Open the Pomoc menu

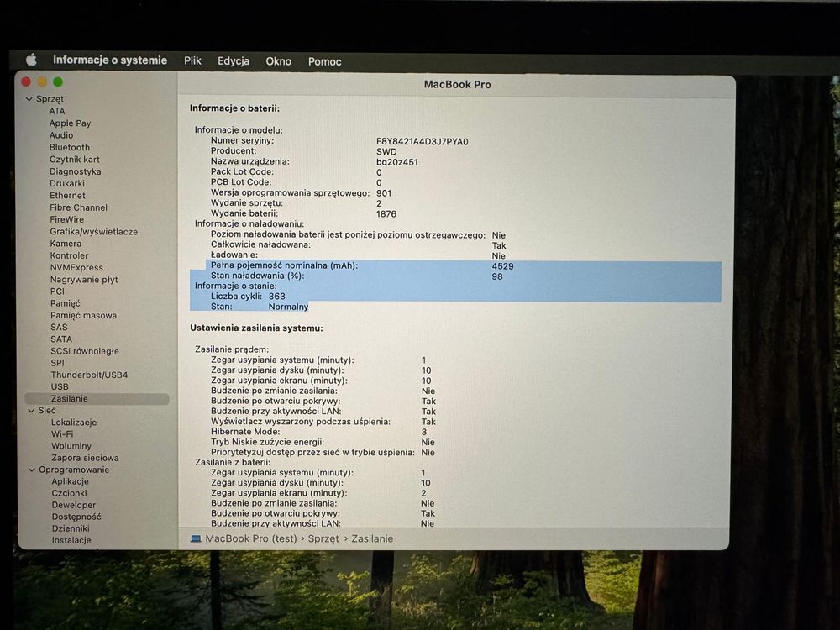click(x=324, y=61)
